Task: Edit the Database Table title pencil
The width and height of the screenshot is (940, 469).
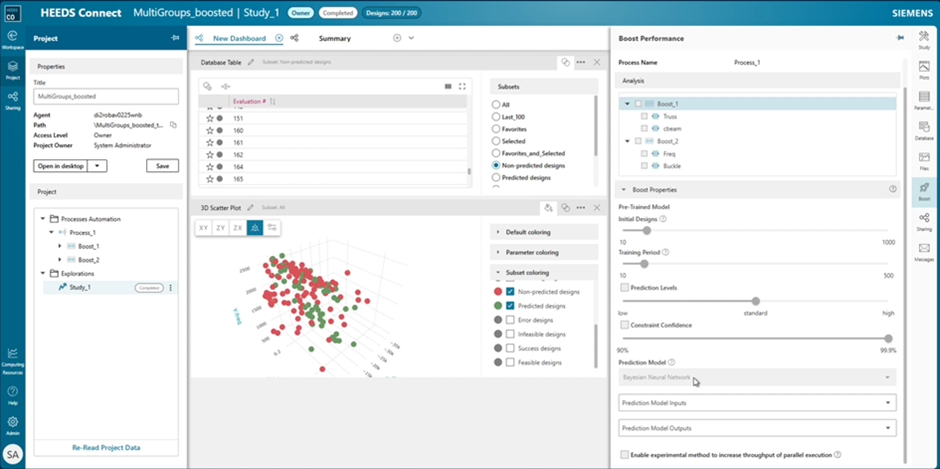Action: click(251, 62)
